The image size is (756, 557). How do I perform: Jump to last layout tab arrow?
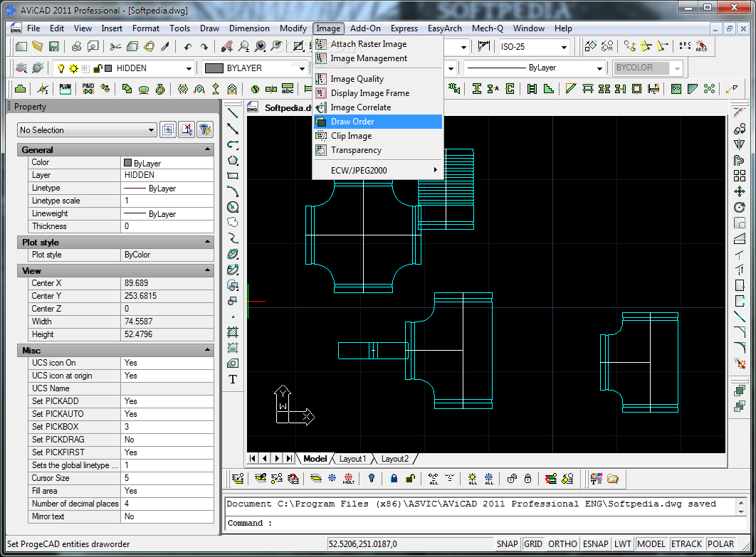click(289, 458)
